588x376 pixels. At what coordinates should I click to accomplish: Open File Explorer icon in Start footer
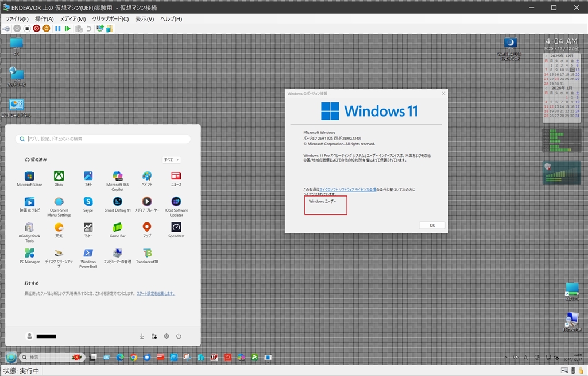click(154, 336)
